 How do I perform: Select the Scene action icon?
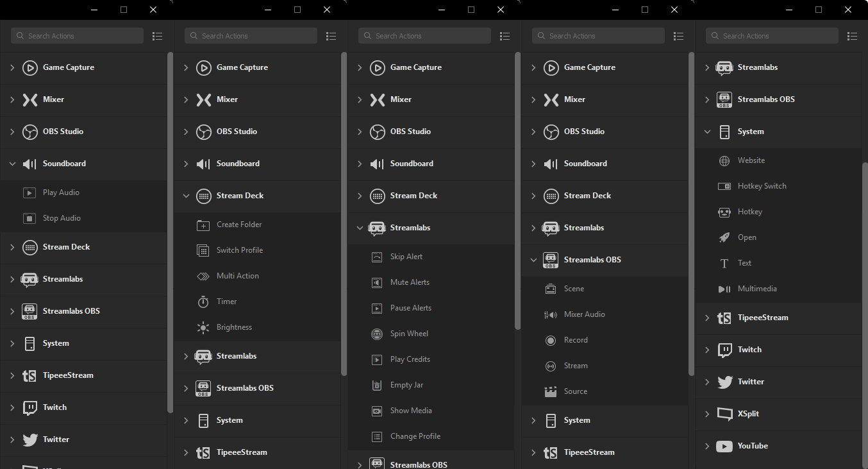point(550,289)
